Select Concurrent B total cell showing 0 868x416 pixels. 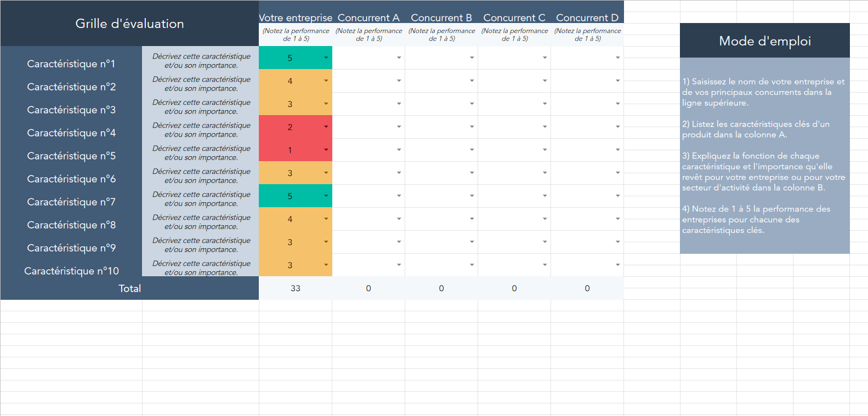click(x=441, y=288)
